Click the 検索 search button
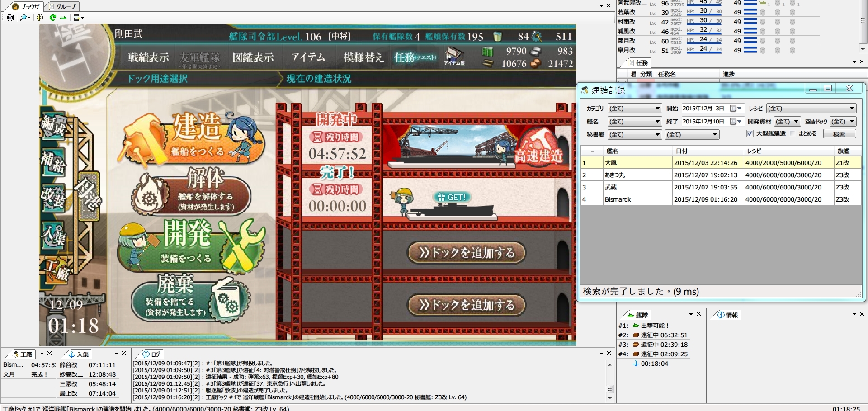Screen dimensions: 868x411 (840, 134)
